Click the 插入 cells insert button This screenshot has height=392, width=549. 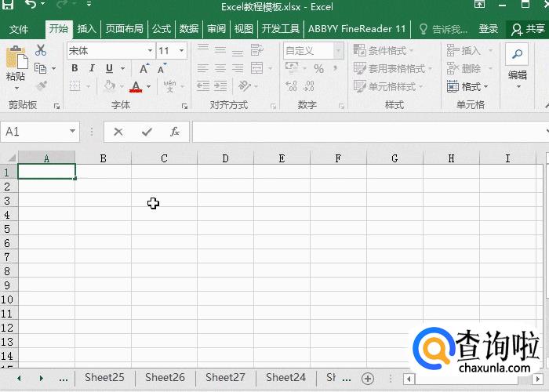pyautogui.click(x=470, y=51)
